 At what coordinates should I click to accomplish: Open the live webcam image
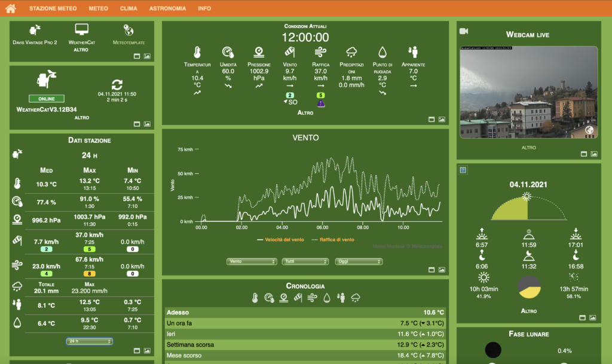coord(528,93)
